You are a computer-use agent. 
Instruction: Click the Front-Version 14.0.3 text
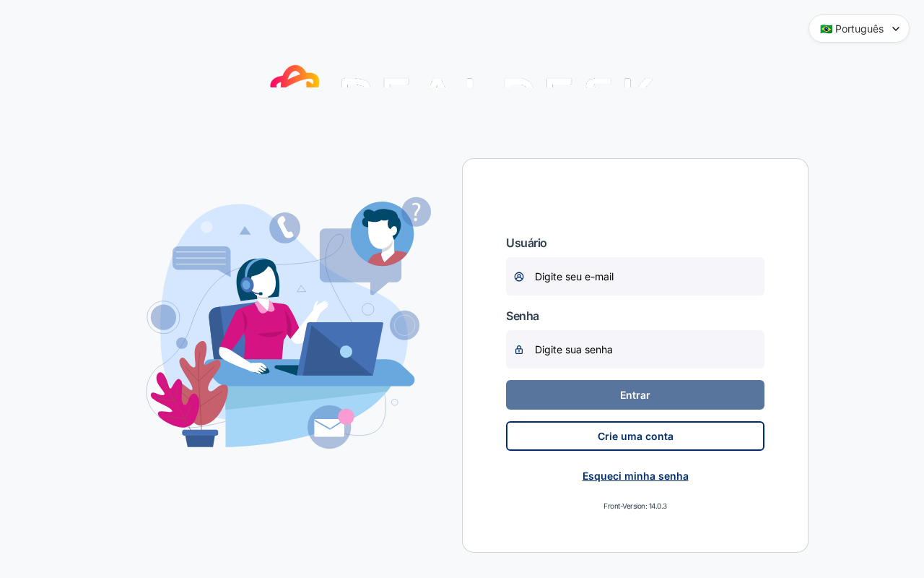[x=635, y=506]
